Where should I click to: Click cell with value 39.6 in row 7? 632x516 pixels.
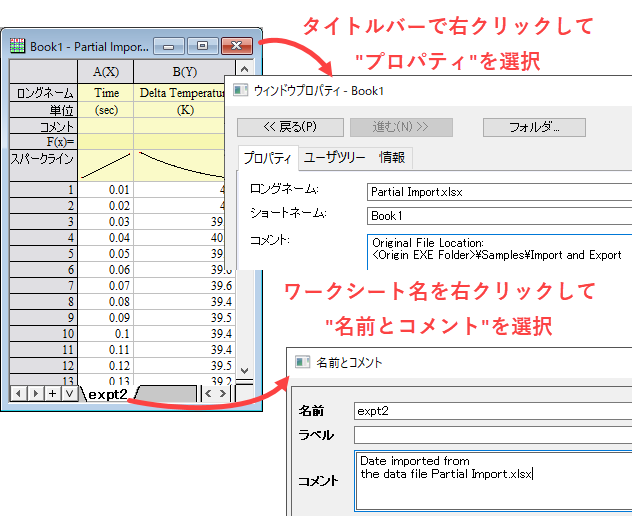point(184,285)
